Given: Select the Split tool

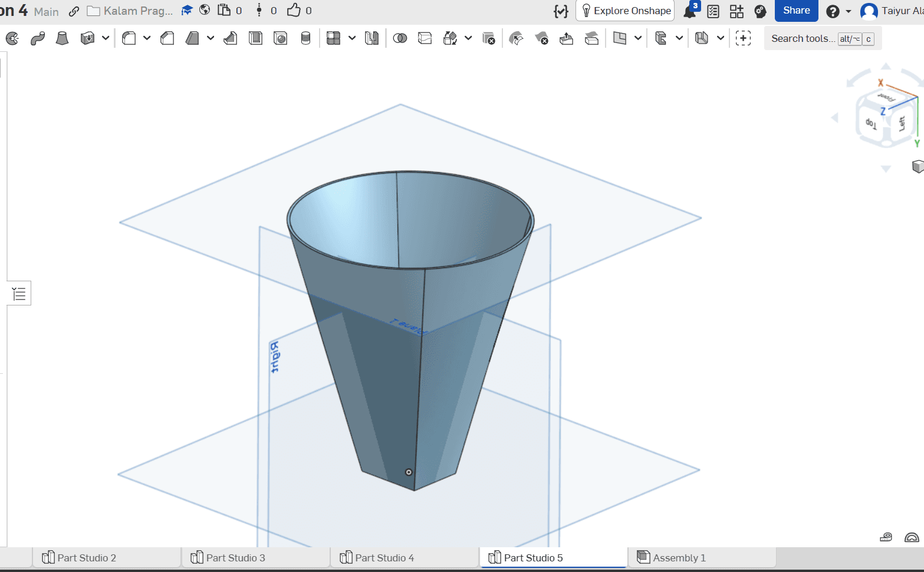Looking at the screenshot, I should pyautogui.click(x=425, y=38).
